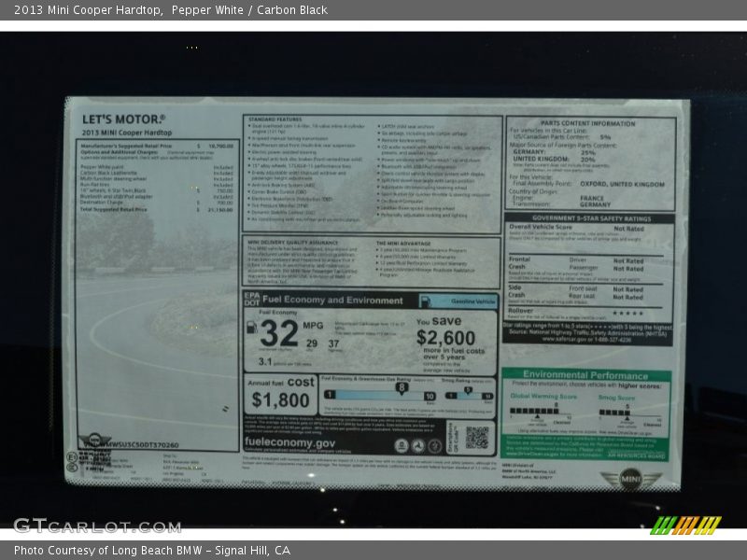Select the Parts Content Information heading
Image resolution: width=747 pixels, height=560 pixels.
click(x=588, y=123)
